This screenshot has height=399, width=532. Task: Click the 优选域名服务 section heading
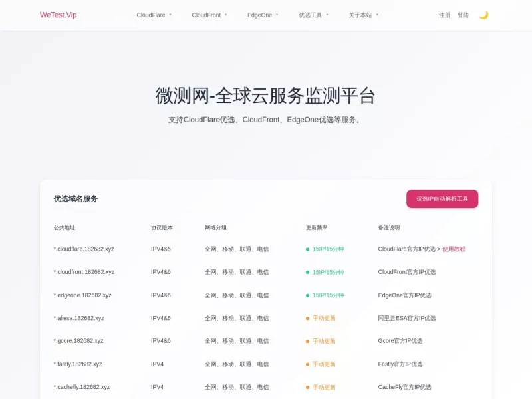tap(76, 199)
